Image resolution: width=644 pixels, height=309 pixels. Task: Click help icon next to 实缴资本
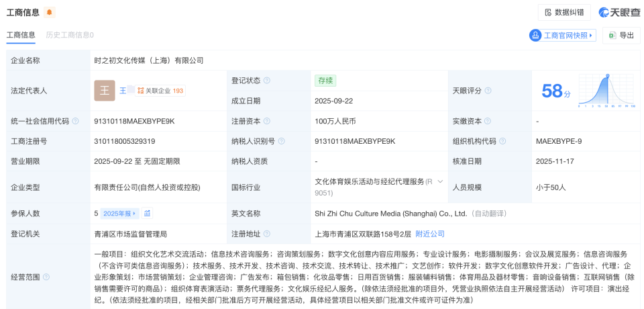click(488, 122)
